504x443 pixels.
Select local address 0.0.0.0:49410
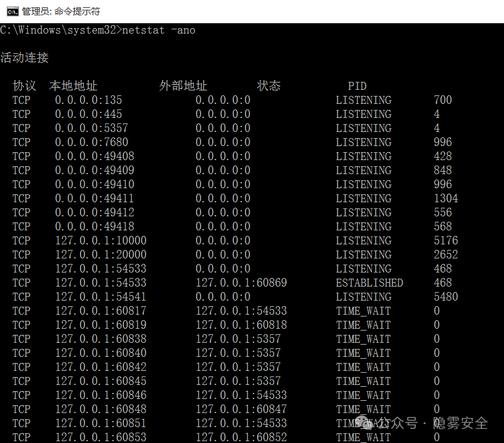[x=95, y=184]
